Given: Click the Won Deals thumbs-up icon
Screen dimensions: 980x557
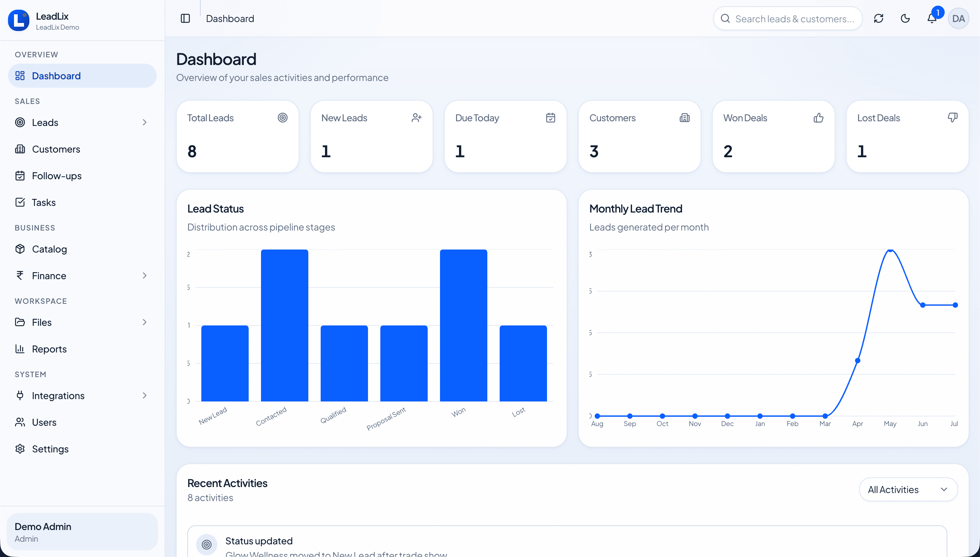Looking at the screenshot, I should click(819, 118).
